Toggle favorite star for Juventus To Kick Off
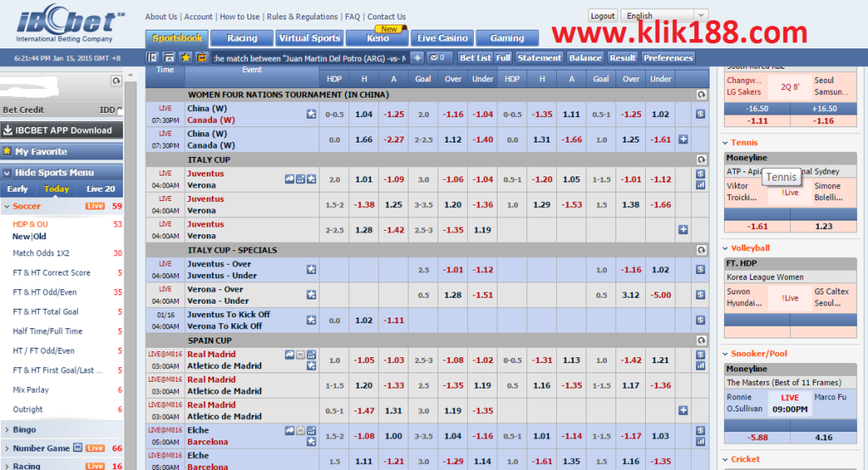The height and width of the screenshot is (470, 868). (311, 321)
